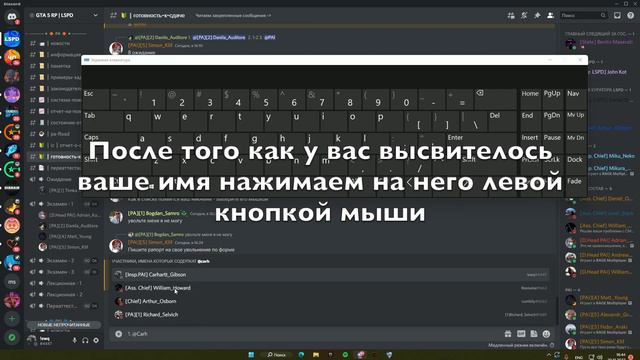The image size is (640, 360).
Task: Click the End key on on-screen keyboard
Action: pos(530,121)
